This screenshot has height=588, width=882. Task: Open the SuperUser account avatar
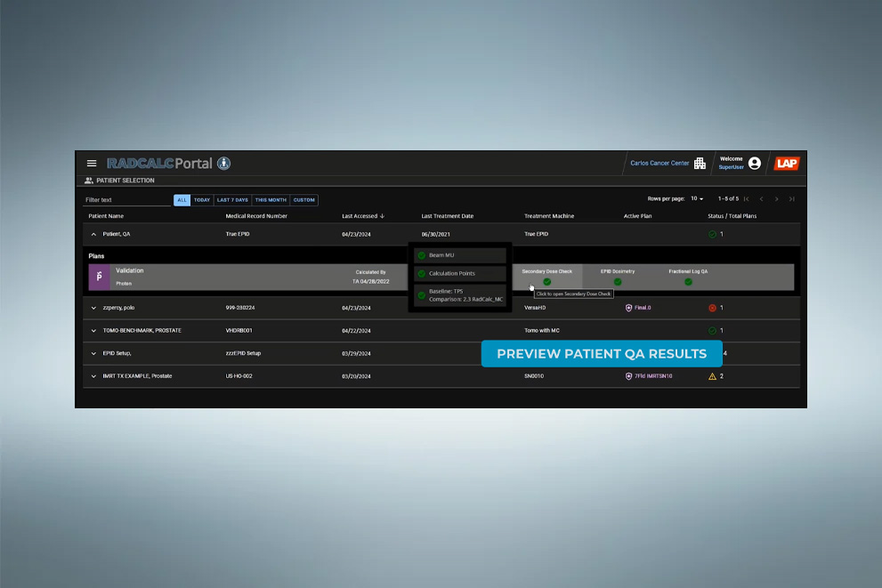point(755,164)
